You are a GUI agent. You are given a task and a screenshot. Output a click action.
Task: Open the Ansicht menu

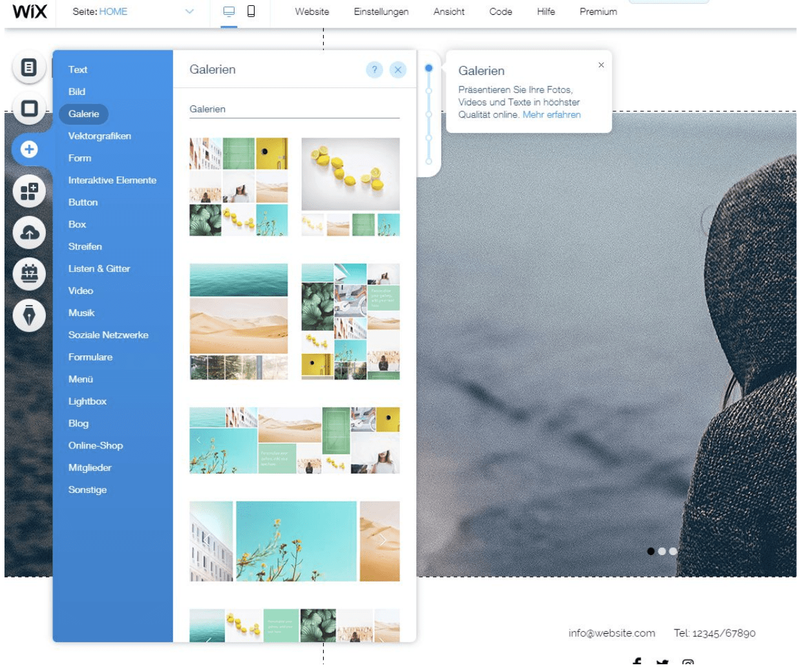point(449,12)
